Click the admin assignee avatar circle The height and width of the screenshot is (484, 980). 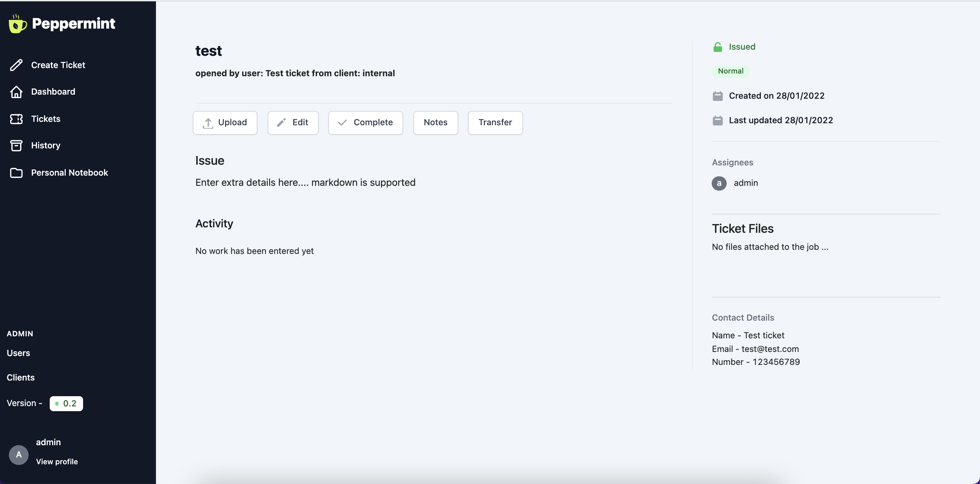pos(719,183)
